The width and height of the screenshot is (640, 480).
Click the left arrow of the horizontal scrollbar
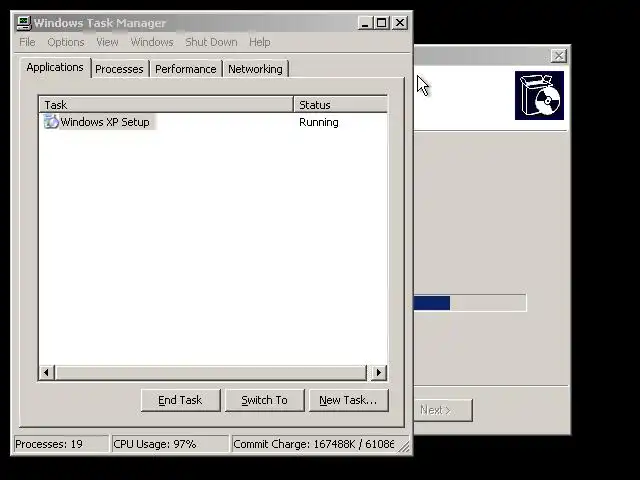(47, 372)
